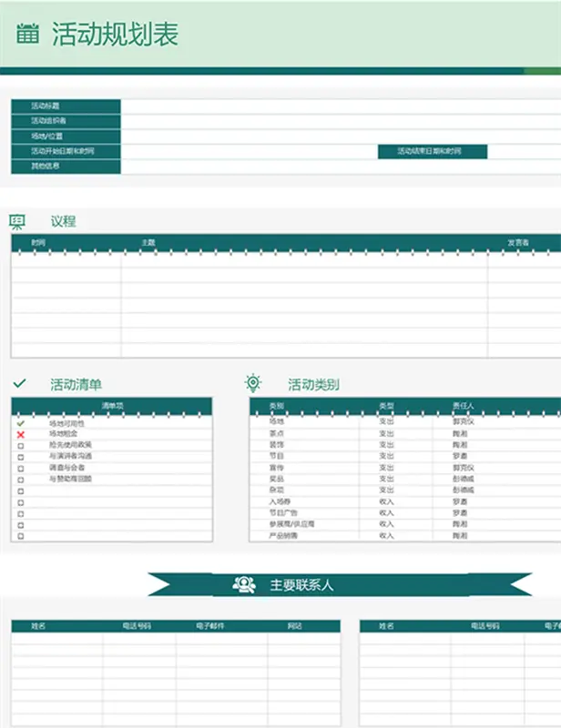Click the blank field for 其他信息
561x728 pixels.
click(337, 167)
